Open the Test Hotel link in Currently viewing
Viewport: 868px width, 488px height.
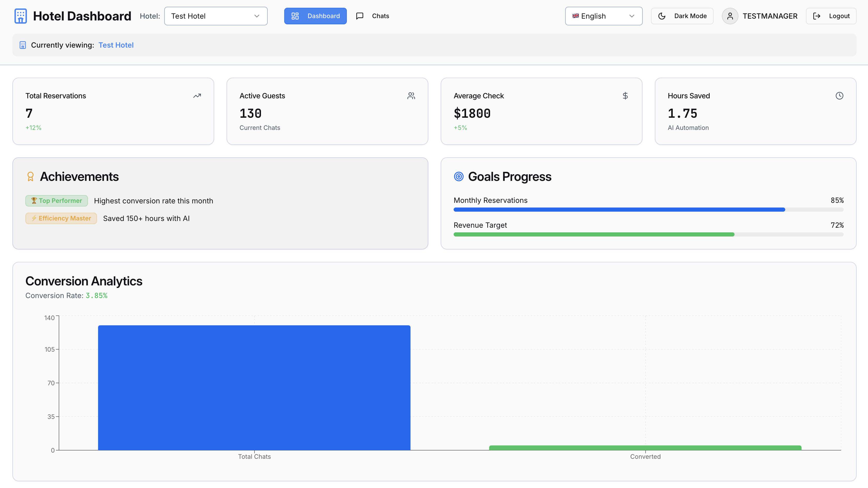pyautogui.click(x=116, y=45)
